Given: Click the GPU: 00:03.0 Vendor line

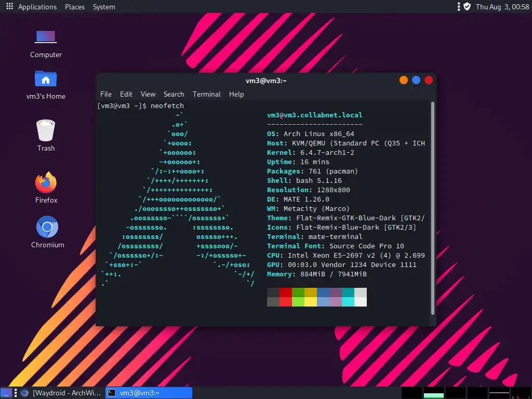Looking at the screenshot, I should point(342,264).
